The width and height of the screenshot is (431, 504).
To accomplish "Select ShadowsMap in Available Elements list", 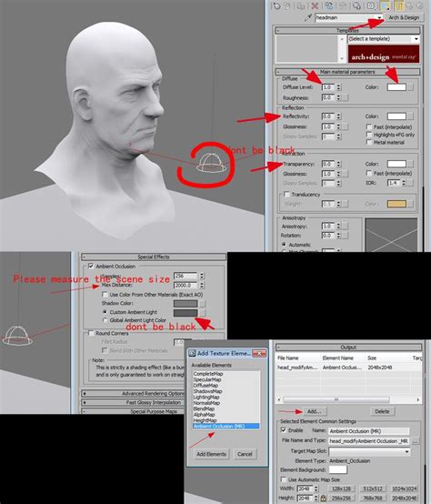I will click(207, 391).
